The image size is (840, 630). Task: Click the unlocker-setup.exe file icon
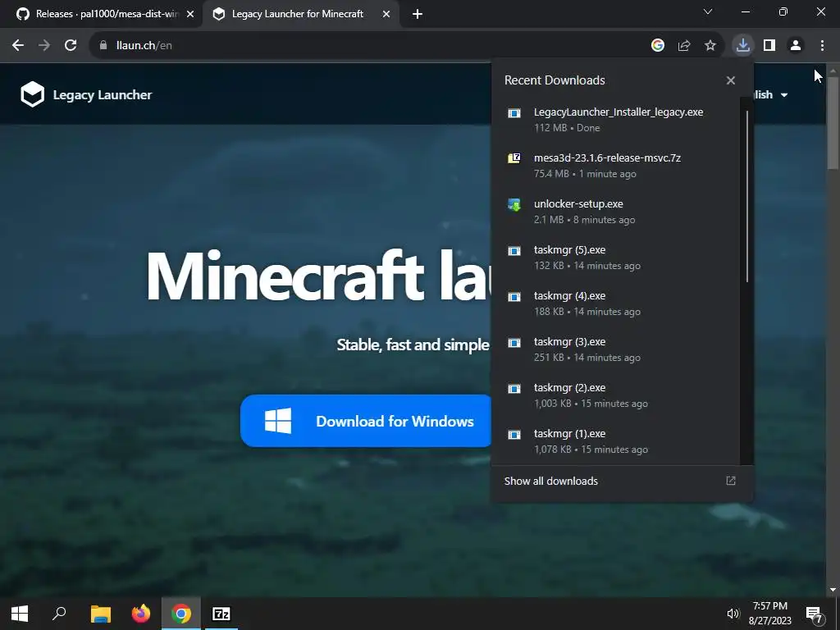click(514, 204)
